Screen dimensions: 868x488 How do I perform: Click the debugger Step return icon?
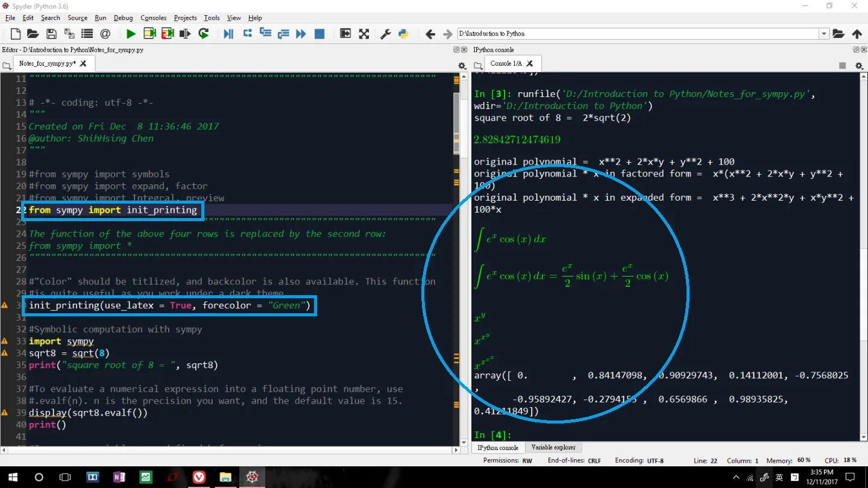click(283, 34)
